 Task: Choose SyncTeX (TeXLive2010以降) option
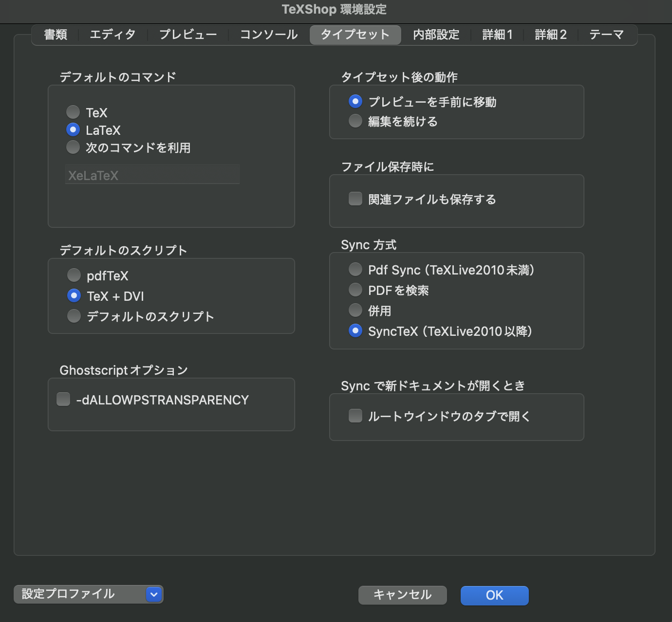355,331
